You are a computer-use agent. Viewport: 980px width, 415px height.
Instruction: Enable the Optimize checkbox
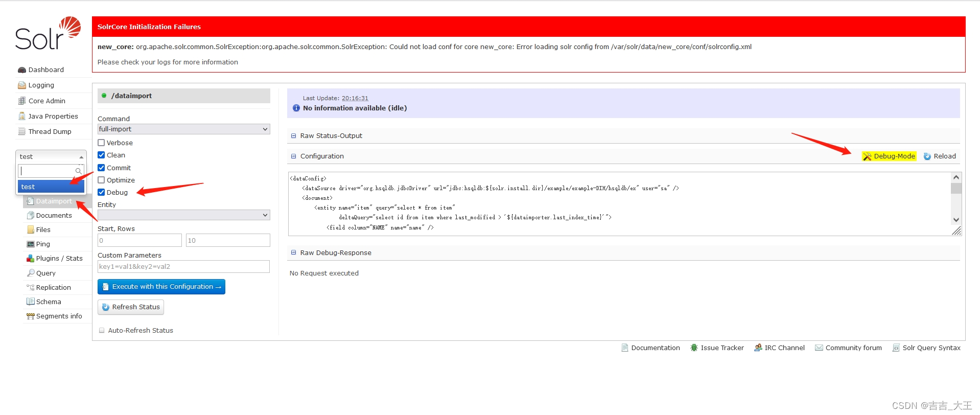(x=101, y=180)
